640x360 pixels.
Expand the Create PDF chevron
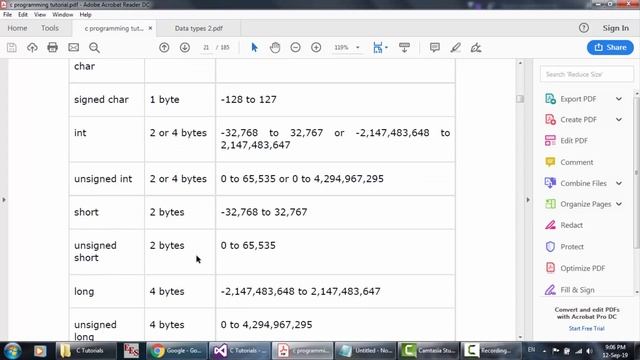point(619,120)
